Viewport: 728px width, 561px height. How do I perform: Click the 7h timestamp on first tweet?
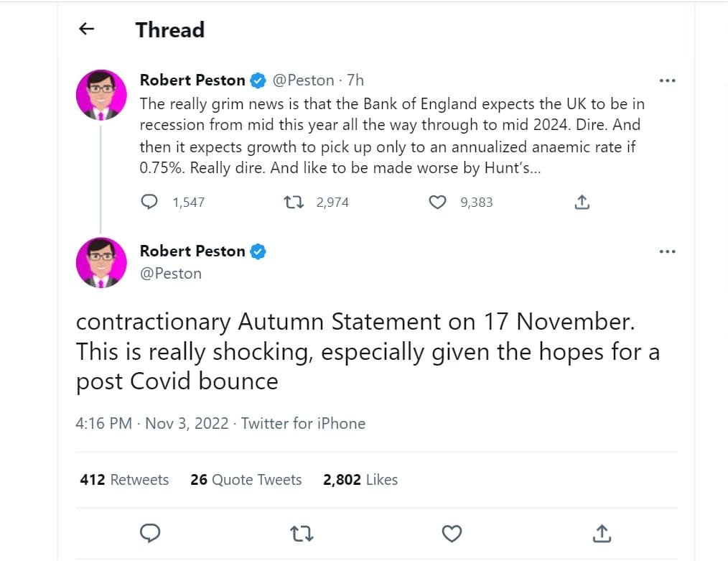pyautogui.click(x=355, y=80)
